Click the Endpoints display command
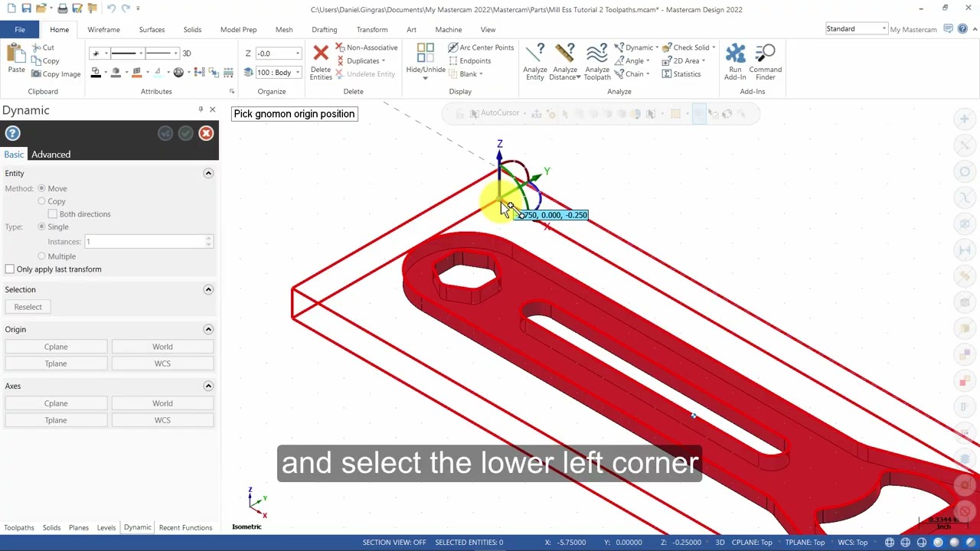 coord(469,61)
